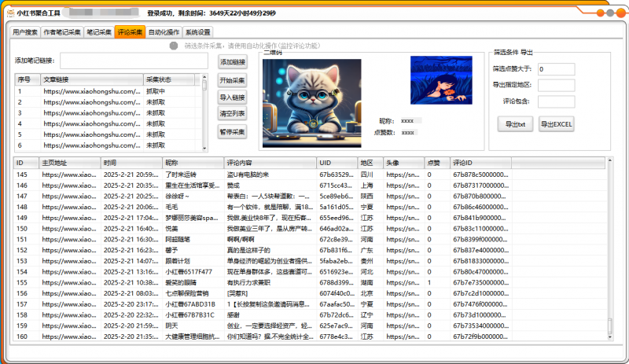Switch to the 用户搜索 tab
629x364 pixels.
(25, 32)
